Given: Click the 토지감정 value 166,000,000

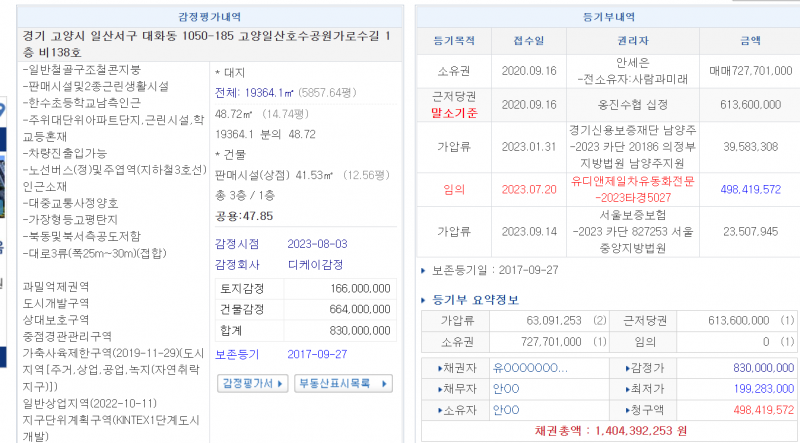Looking at the screenshot, I should tap(360, 288).
